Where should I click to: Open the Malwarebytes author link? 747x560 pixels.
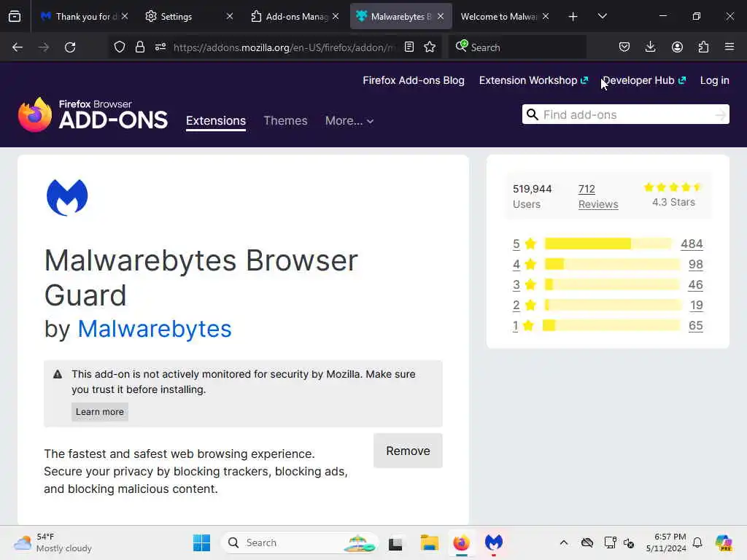pyautogui.click(x=155, y=329)
